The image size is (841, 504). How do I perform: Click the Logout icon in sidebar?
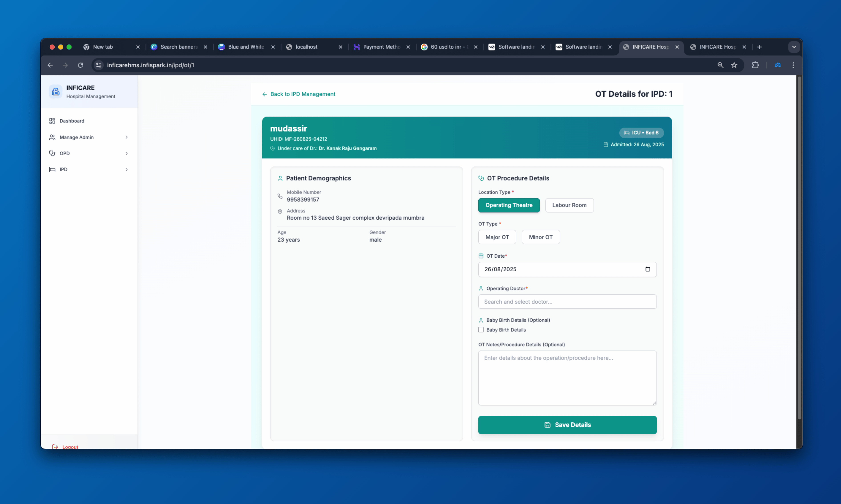55,447
